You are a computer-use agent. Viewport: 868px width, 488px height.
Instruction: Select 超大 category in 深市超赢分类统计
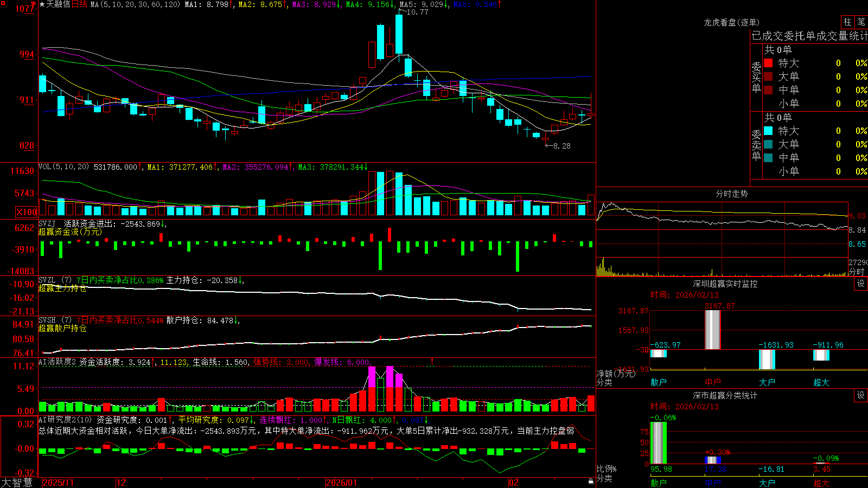coord(821,483)
